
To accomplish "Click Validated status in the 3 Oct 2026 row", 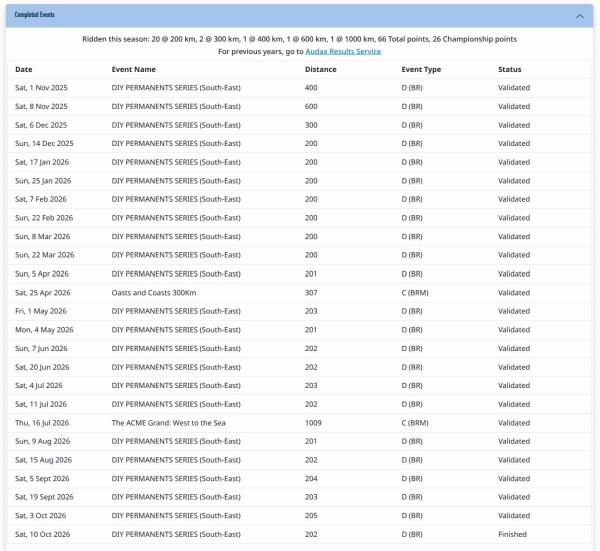I will click(514, 516).
